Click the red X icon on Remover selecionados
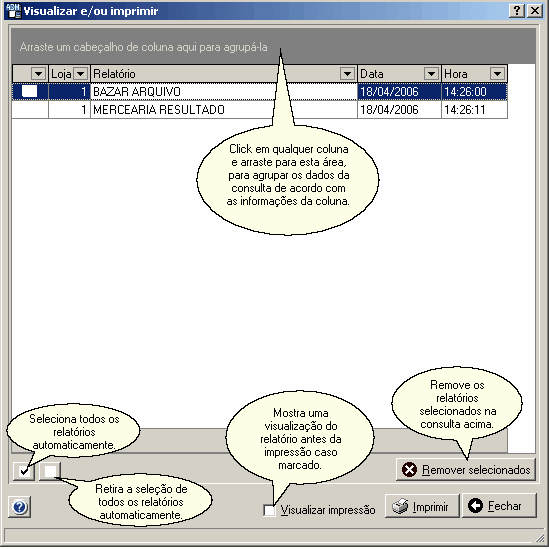 [409, 470]
